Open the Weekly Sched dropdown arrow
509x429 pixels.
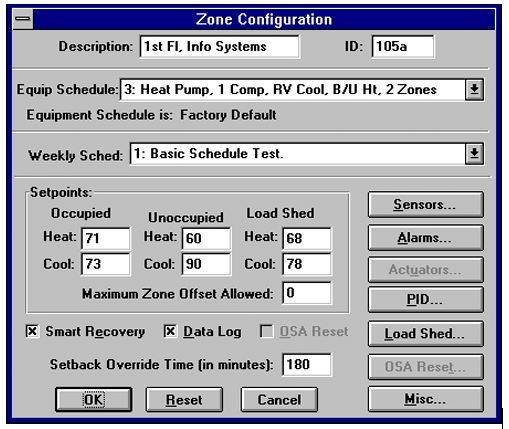tap(474, 154)
